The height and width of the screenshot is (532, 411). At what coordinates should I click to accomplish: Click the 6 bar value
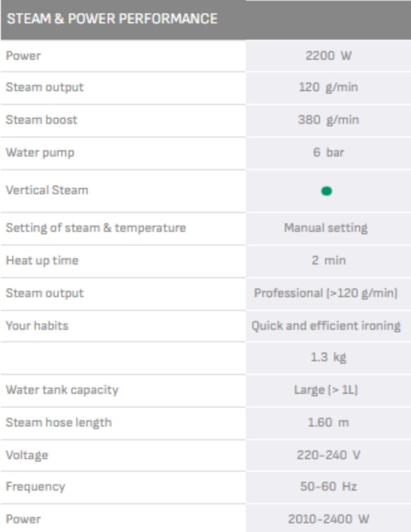pyautogui.click(x=328, y=152)
